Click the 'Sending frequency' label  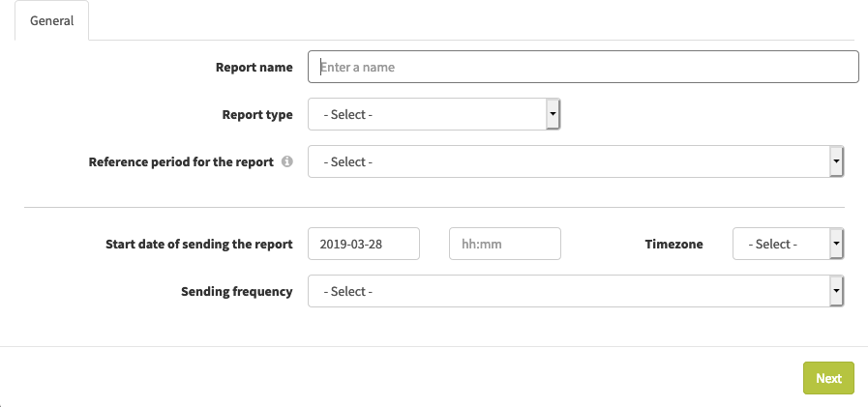(237, 291)
